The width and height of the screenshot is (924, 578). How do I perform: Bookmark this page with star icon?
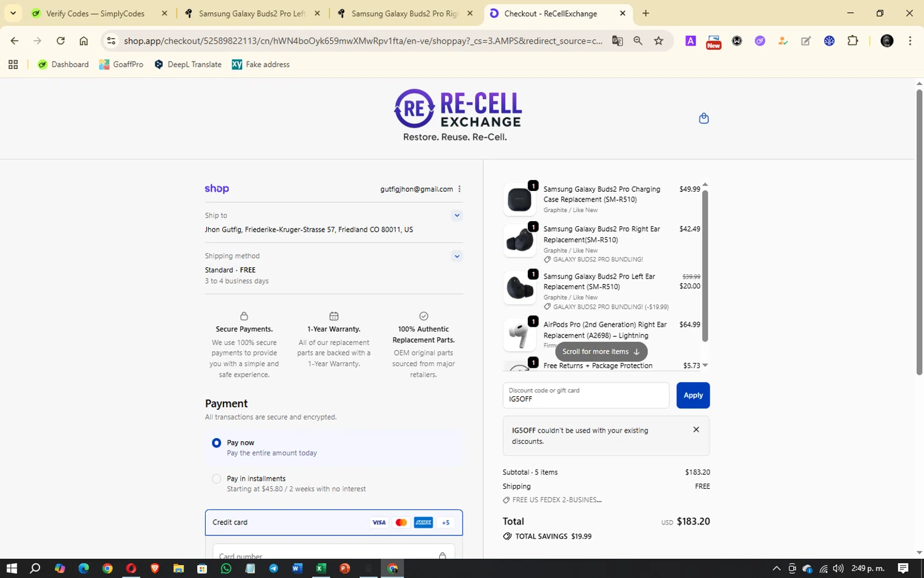(x=659, y=41)
